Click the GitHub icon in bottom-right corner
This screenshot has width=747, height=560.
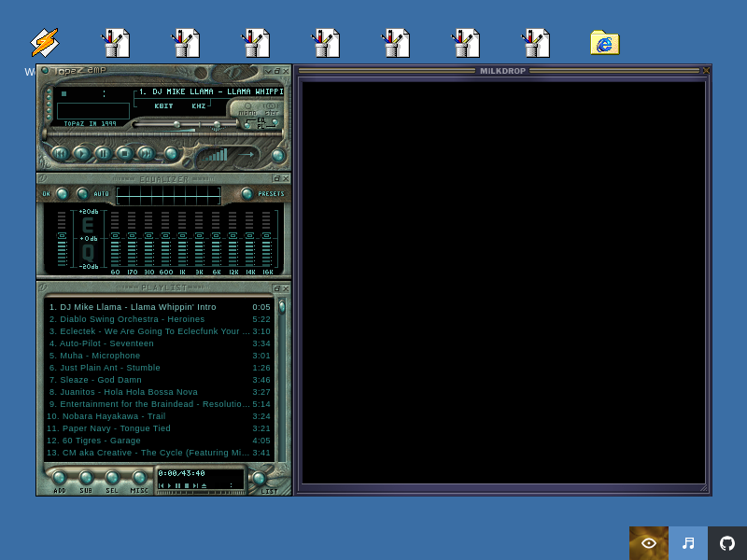pyautogui.click(x=727, y=543)
